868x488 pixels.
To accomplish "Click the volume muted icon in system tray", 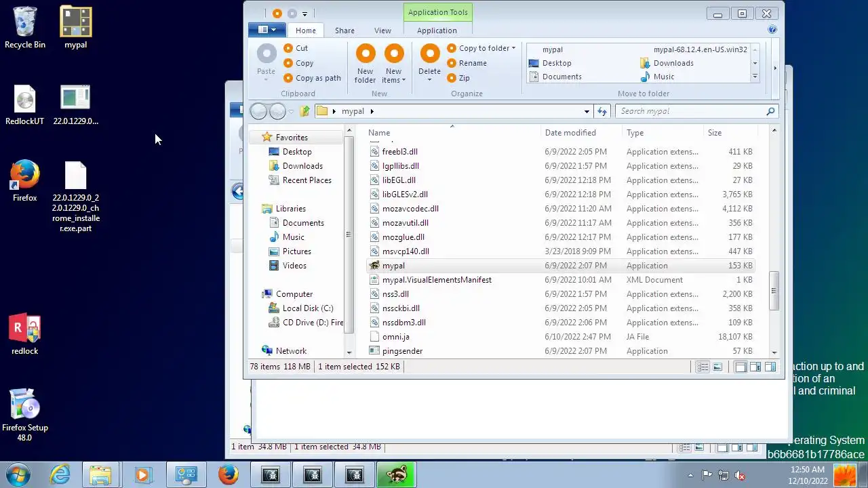I will point(740,476).
